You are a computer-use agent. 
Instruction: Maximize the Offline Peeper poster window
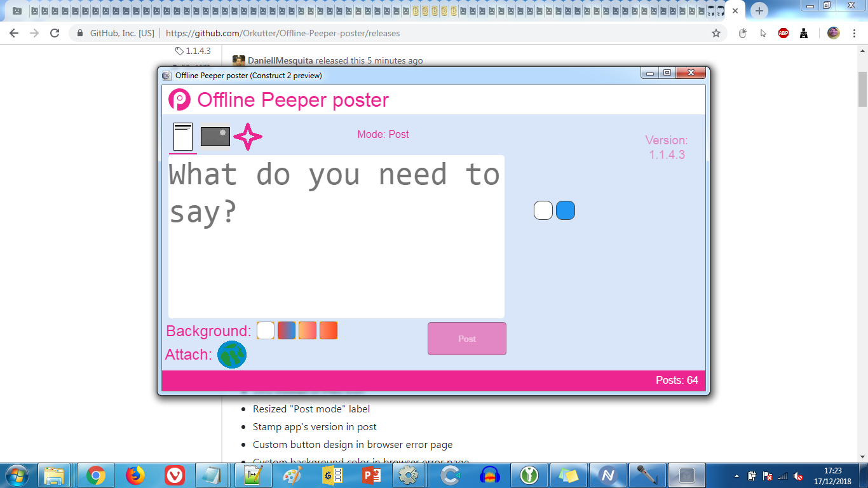tap(667, 73)
